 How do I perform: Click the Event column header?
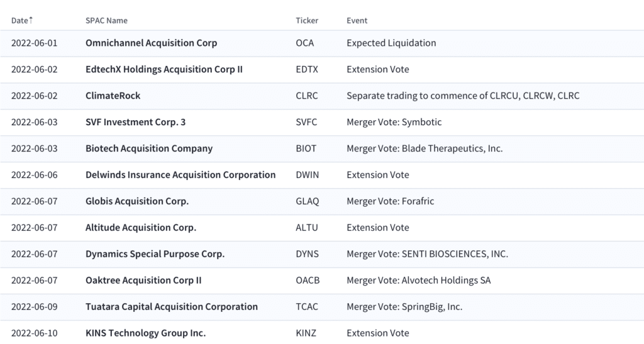(357, 21)
